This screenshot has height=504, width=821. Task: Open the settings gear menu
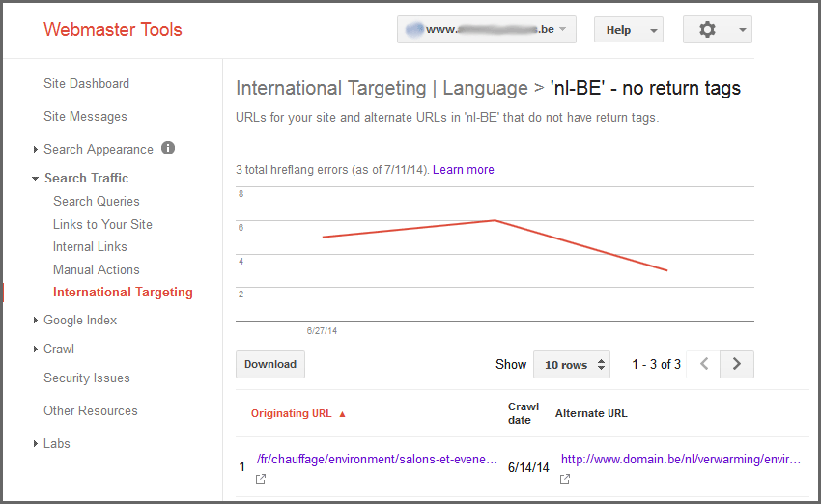(x=718, y=30)
